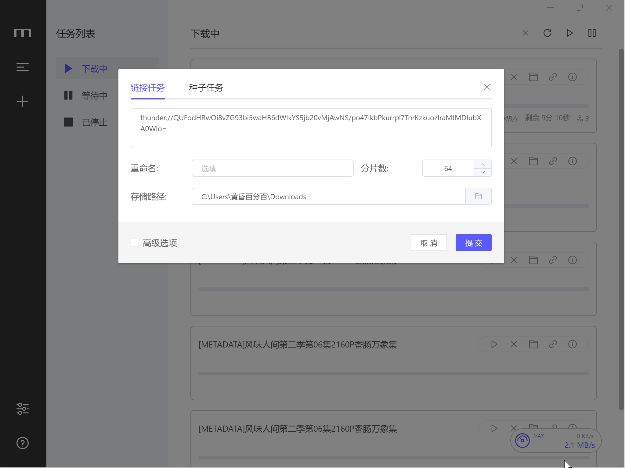Click the plus icon to add a task
This screenshot has height=468, width=625.
coord(23,101)
